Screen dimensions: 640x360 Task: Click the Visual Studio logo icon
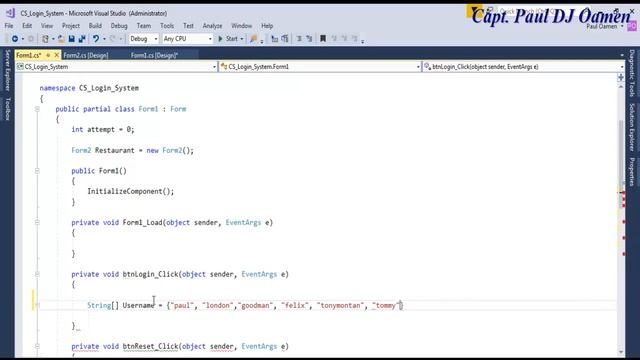[10, 13]
